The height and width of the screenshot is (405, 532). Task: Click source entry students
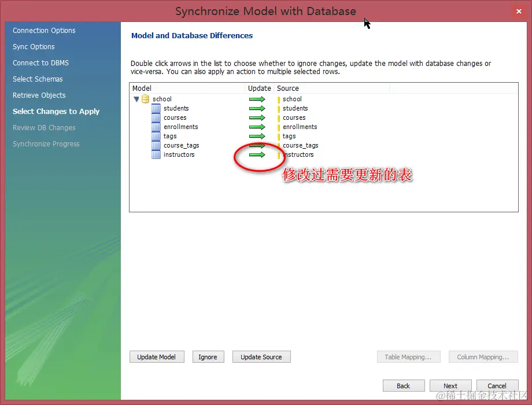[x=295, y=108]
